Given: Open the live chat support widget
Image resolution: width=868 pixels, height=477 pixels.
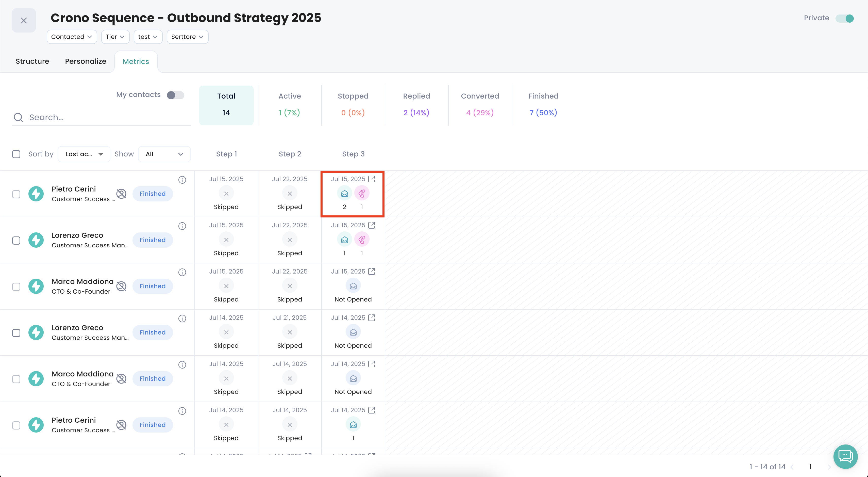Looking at the screenshot, I should tap(845, 456).
